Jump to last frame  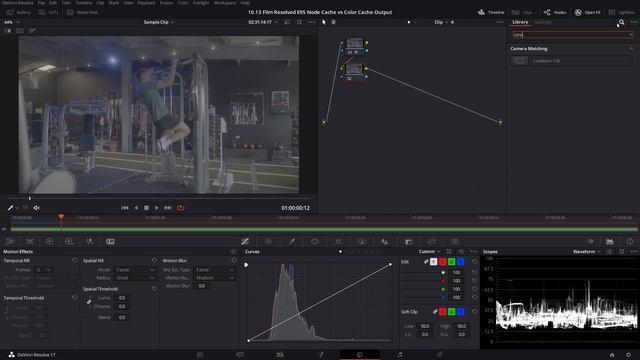[x=168, y=208]
